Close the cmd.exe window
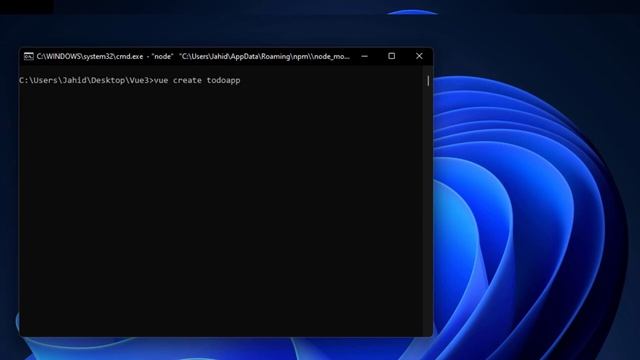The width and height of the screenshot is (640, 360). coord(419,56)
